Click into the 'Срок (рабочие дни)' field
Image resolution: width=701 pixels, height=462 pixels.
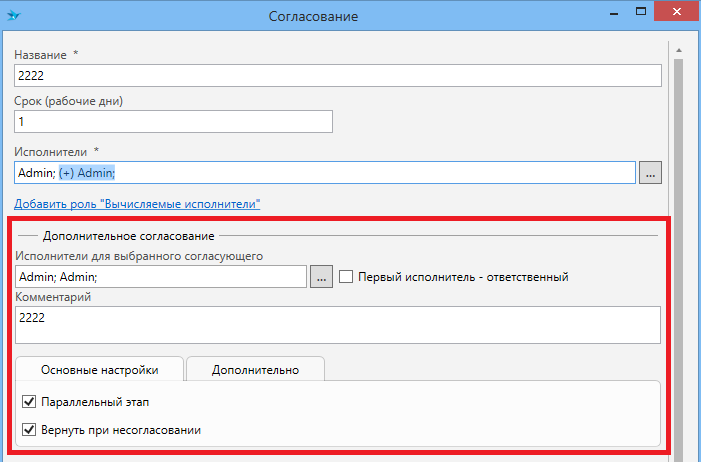(x=173, y=121)
